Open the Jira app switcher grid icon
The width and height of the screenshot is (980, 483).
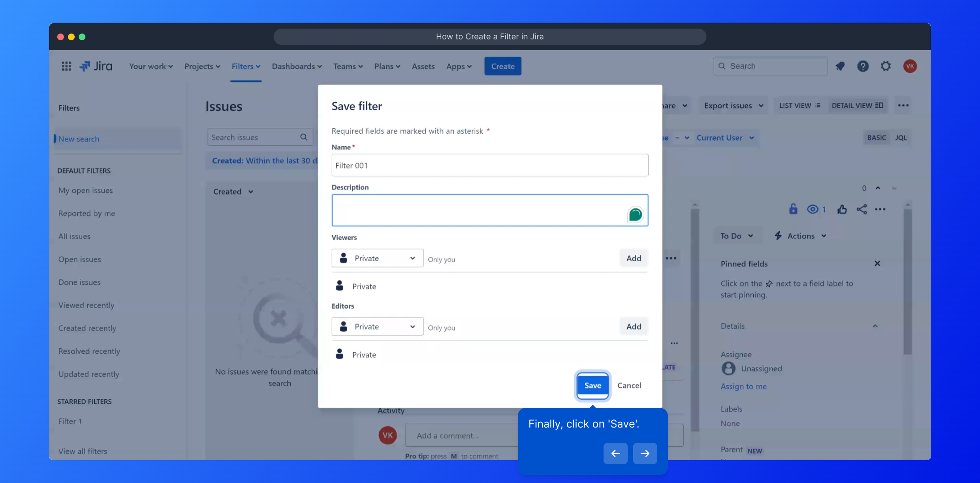coord(66,66)
